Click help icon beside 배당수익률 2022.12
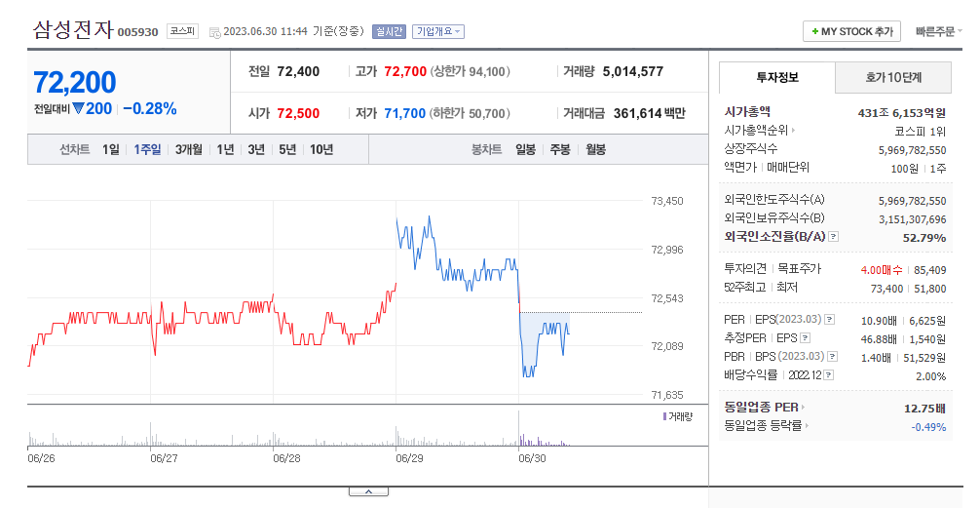The height and width of the screenshot is (508, 980). point(829,375)
